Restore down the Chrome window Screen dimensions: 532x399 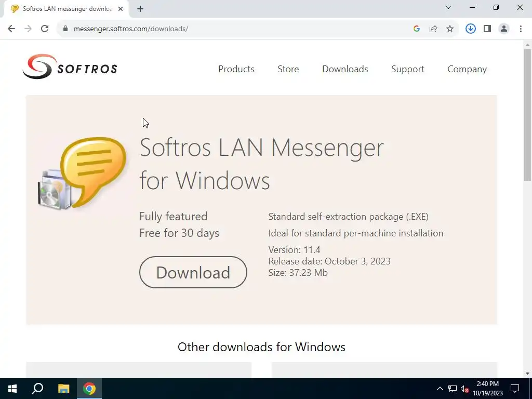point(496,7)
